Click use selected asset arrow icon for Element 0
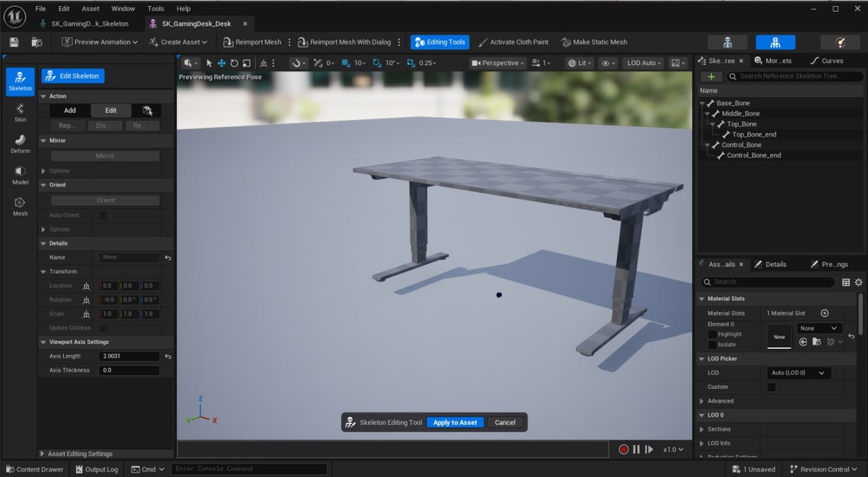The image size is (868, 477). [x=804, y=341]
